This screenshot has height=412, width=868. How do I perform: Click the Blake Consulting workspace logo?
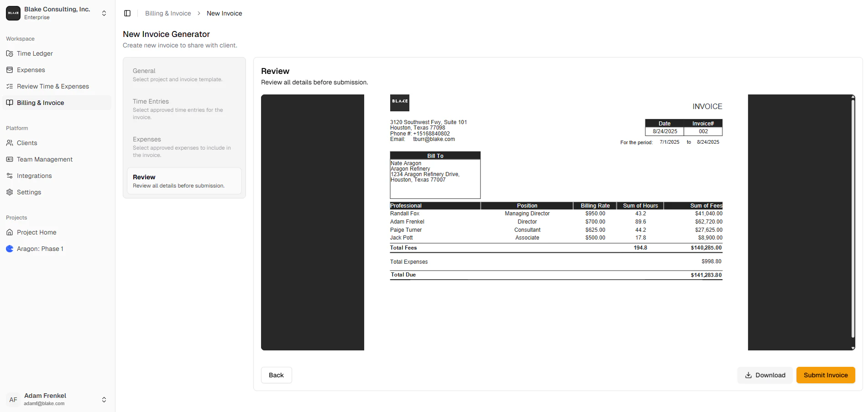(13, 13)
